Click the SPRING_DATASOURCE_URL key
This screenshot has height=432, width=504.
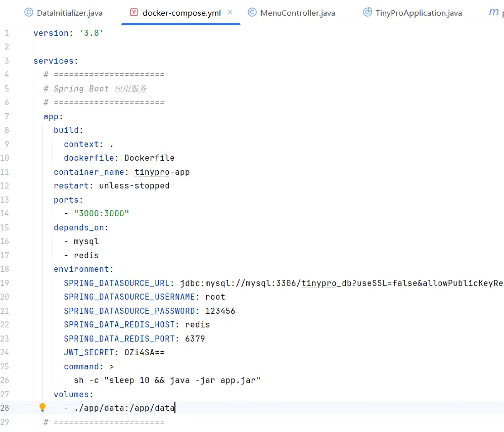(116, 283)
